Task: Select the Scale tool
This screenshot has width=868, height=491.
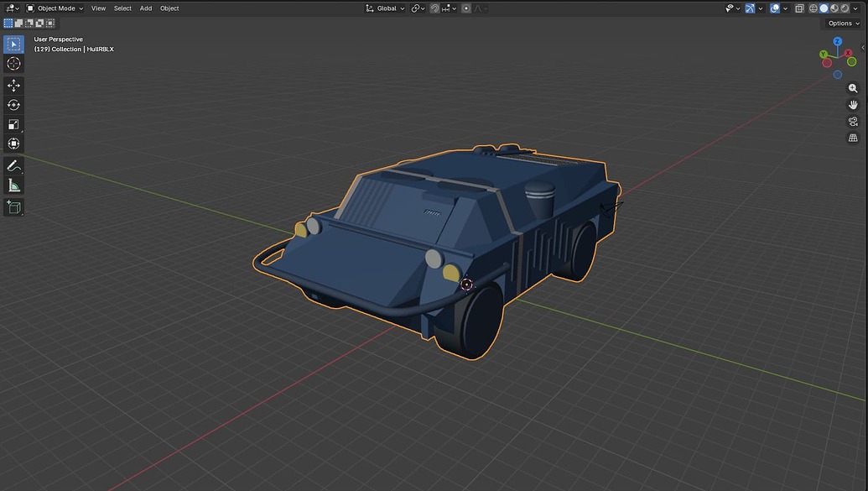Action: [x=14, y=124]
